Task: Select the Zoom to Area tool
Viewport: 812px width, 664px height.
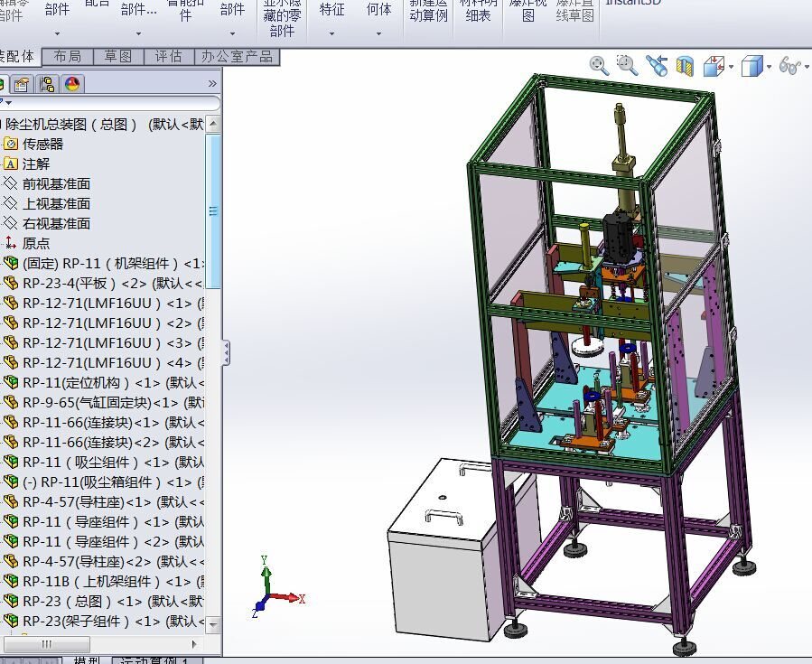Action: tap(627, 65)
